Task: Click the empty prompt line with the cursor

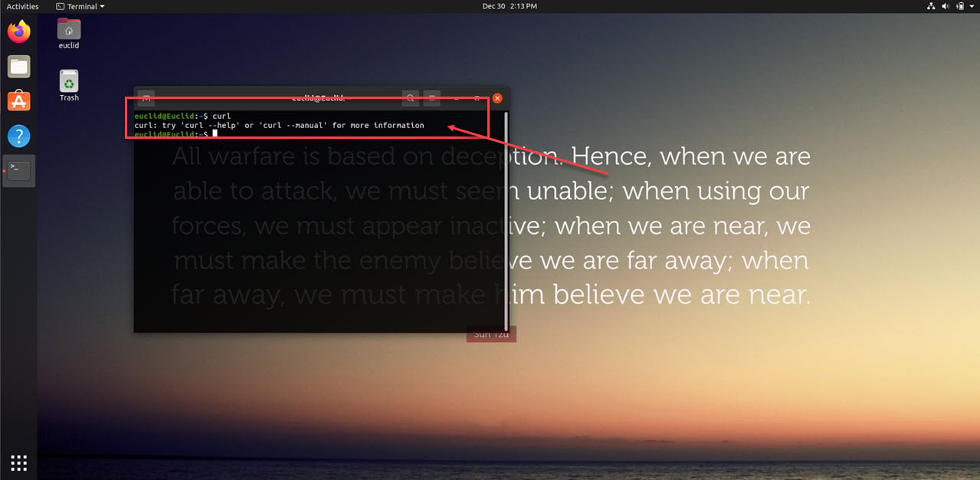Action: point(176,134)
